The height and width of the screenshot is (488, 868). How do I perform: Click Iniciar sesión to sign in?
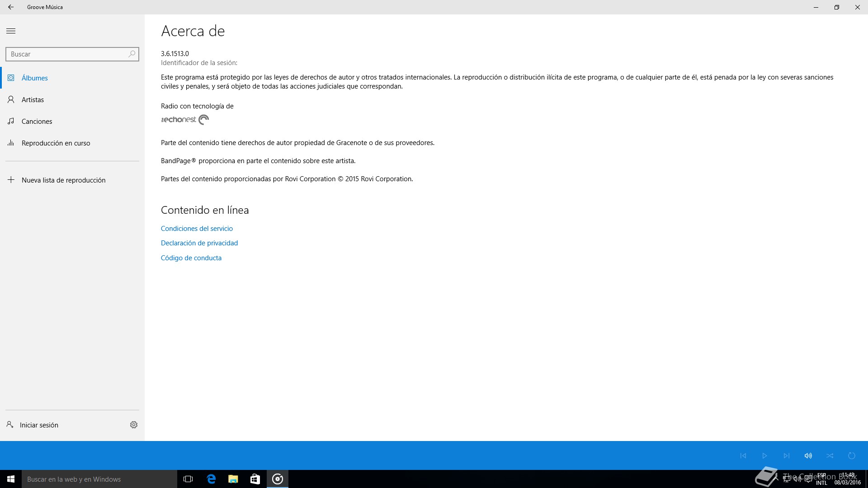33,425
